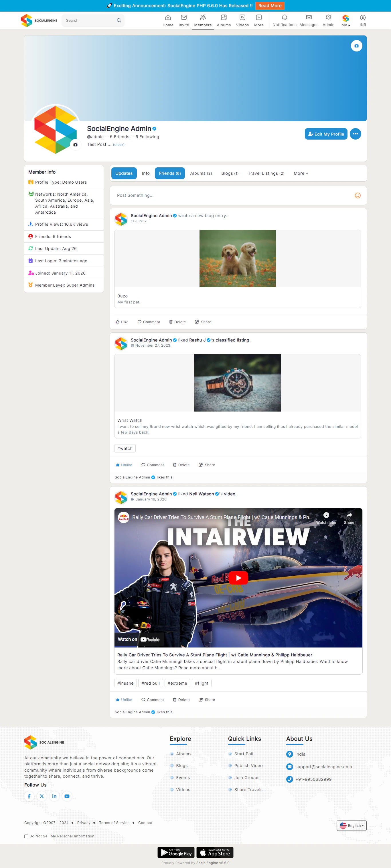This screenshot has height=868, width=391.
Task: Like the Buzo blog post
Action: tap(122, 322)
